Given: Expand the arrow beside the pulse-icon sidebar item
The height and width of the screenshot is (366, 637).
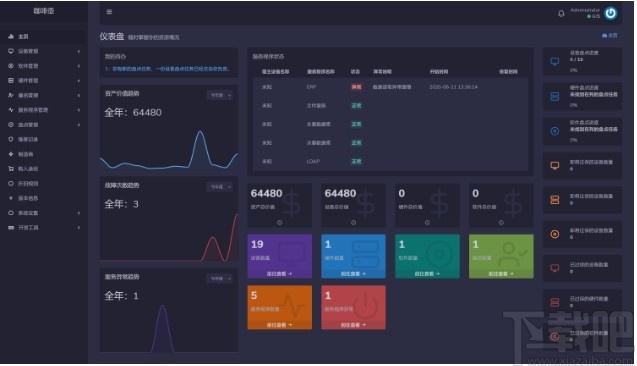Looking at the screenshot, I should pyautogui.click(x=78, y=110).
